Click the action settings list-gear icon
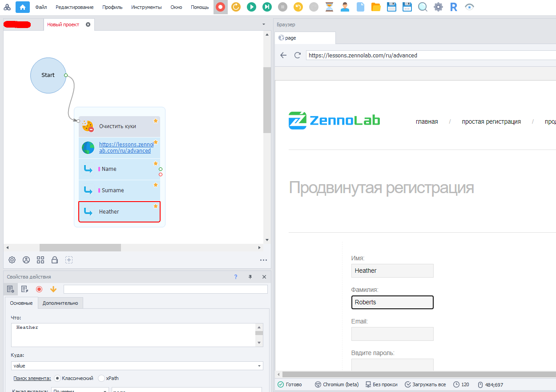This screenshot has width=556, height=392. coord(11,289)
